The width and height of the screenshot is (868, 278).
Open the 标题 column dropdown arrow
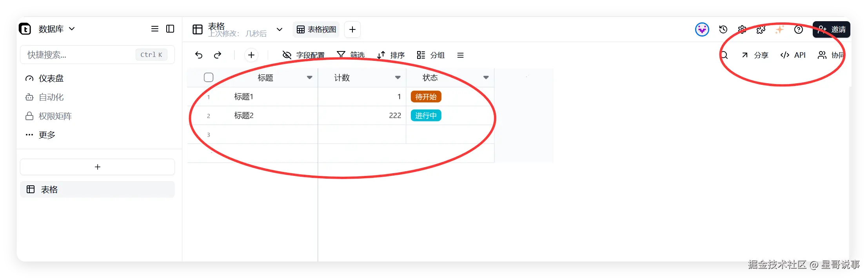(x=310, y=78)
